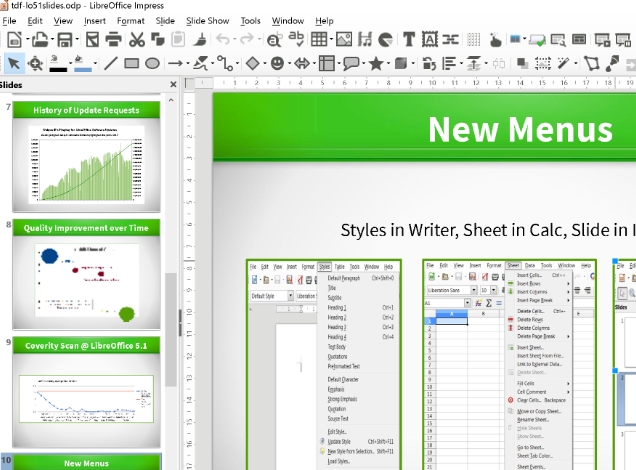Image resolution: width=636 pixels, height=470 pixels.
Task: Click the Calc Sheet menu screenshot image
Action: pyautogui.click(x=509, y=365)
